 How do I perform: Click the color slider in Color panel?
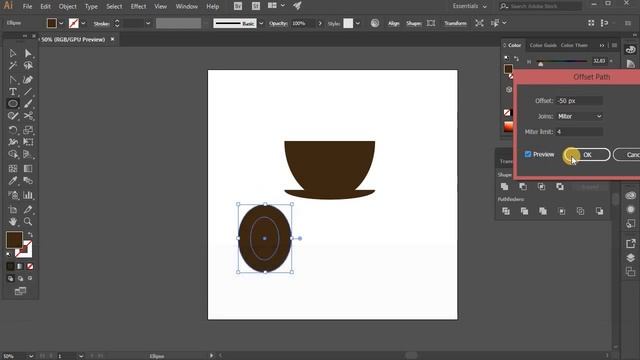(x=562, y=62)
